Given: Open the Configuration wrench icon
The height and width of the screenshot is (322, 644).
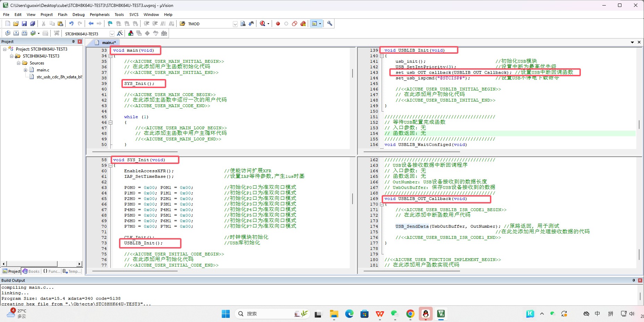Looking at the screenshot, I should click(x=330, y=24).
